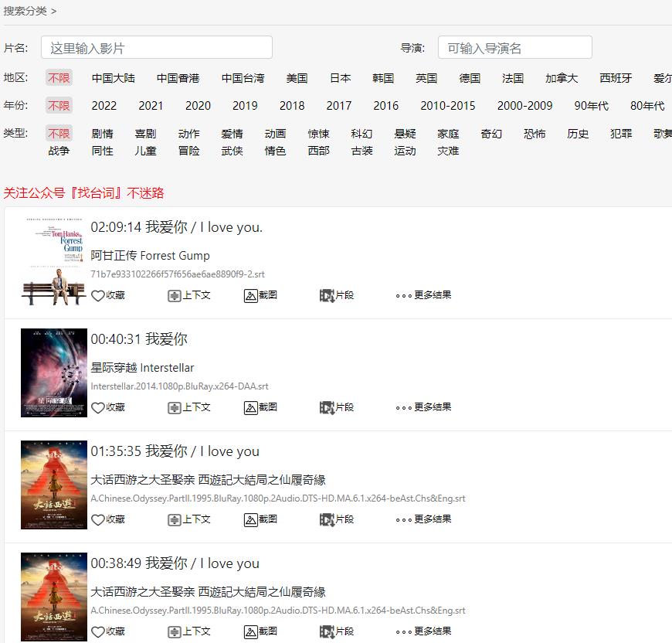Viewport: 672px width, 643px height.
Task: Click 片段 icon for the 01:35:35 result
Action: (x=327, y=519)
